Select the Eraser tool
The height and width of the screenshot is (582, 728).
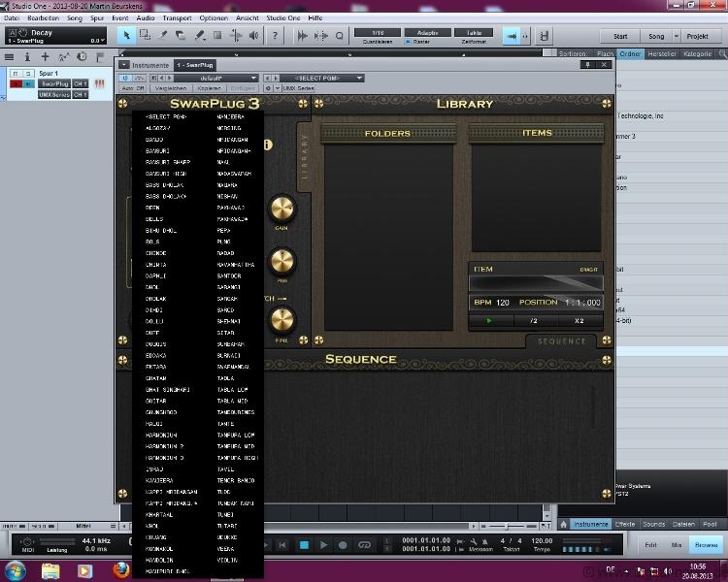coord(181,35)
